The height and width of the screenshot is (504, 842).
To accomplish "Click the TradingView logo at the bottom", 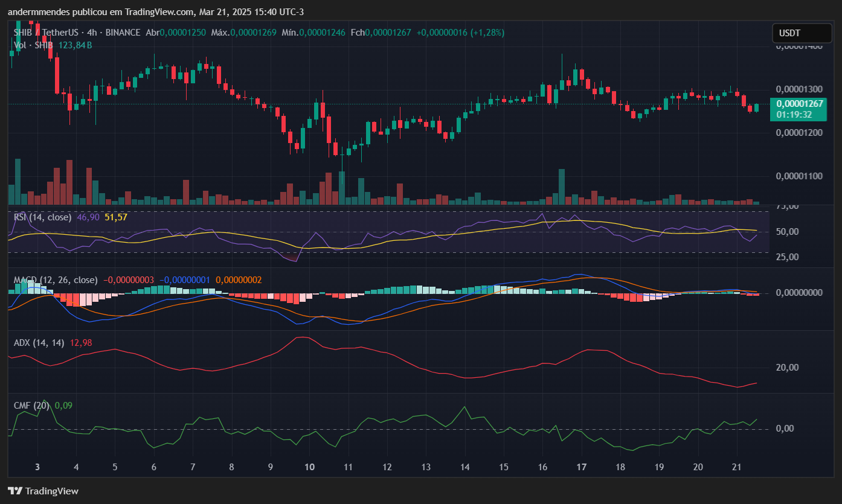I will (x=43, y=491).
